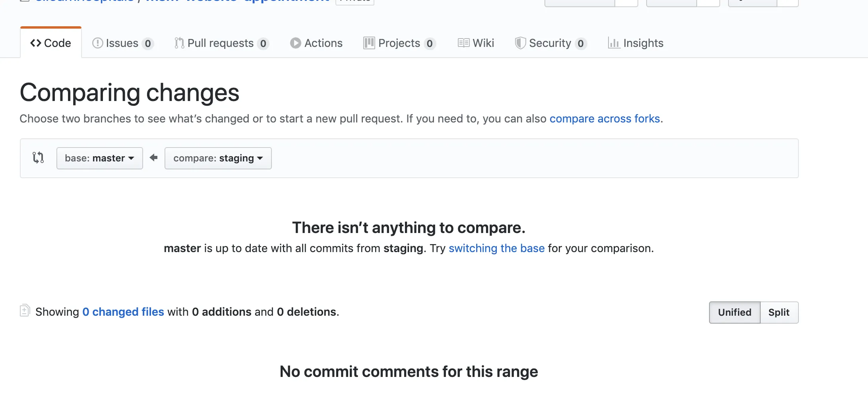Click the Code tab angle-brackets icon
This screenshot has height=400, width=868.
[36, 43]
